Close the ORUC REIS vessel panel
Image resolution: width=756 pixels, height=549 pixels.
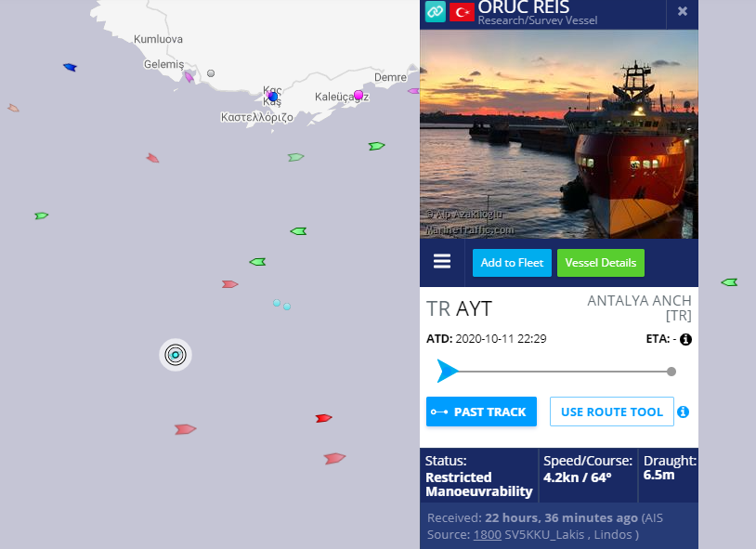click(683, 11)
